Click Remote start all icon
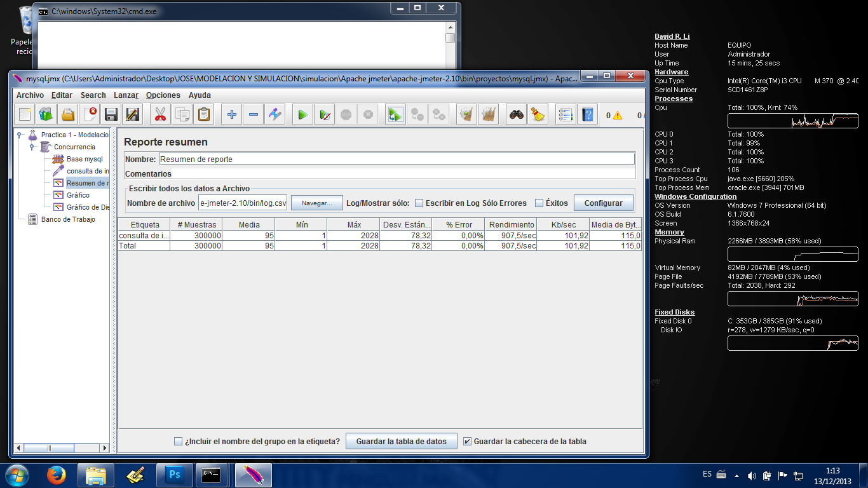Screen dimensions: 868x488 (x=395, y=115)
